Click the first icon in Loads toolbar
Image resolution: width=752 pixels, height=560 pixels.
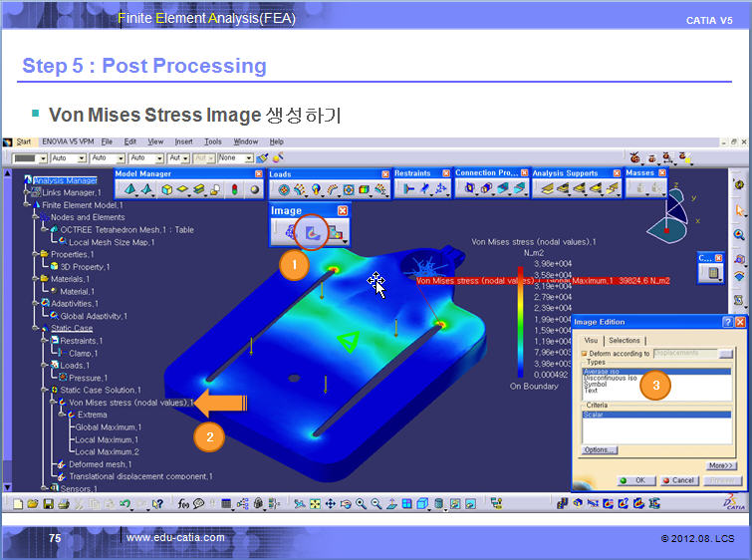pos(284,188)
